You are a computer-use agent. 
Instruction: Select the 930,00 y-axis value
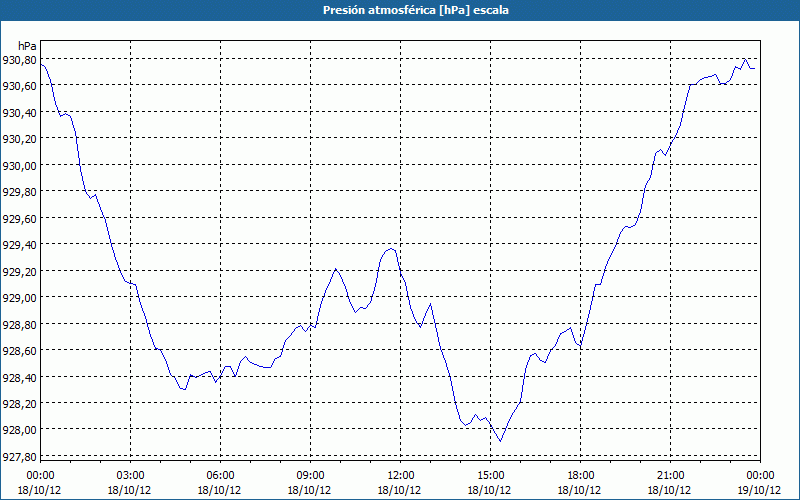point(19,165)
